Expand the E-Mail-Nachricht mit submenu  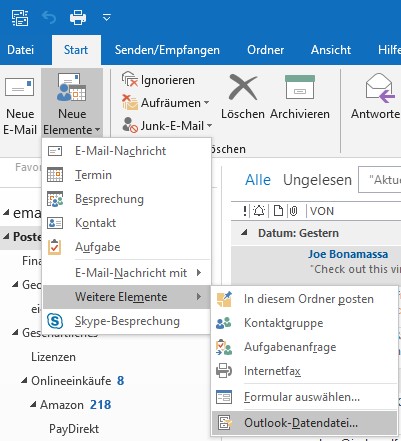tap(127, 273)
